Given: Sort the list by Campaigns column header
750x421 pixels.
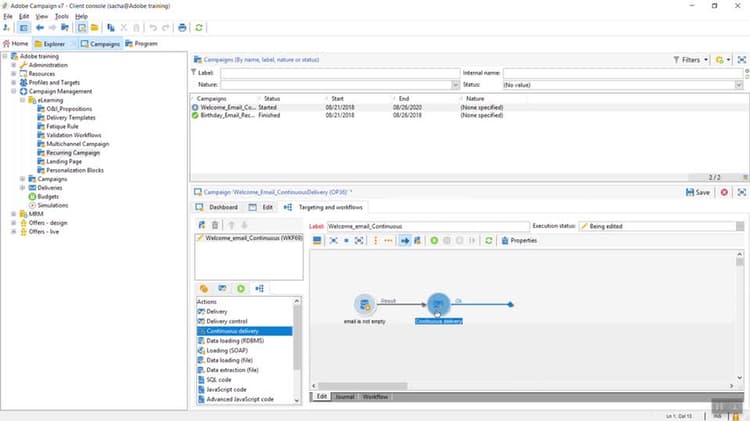Looking at the screenshot, I should point(211,99).
